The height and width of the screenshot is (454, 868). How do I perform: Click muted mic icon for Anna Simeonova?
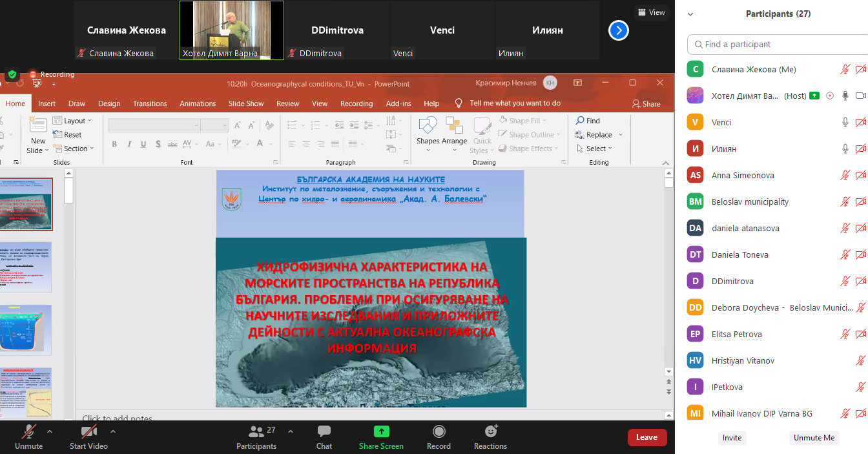coord(845,175)
